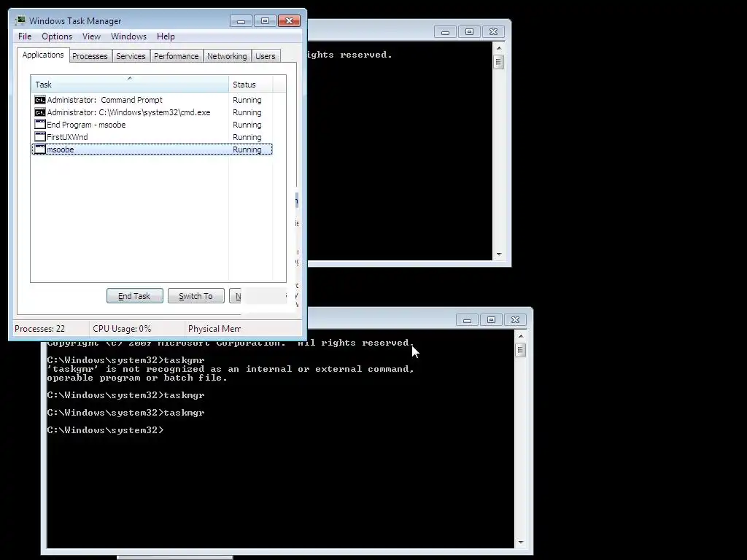Select the msoobe task row
Image resolution: width=747 pixels, height=560 pixels.
(152, 149)
